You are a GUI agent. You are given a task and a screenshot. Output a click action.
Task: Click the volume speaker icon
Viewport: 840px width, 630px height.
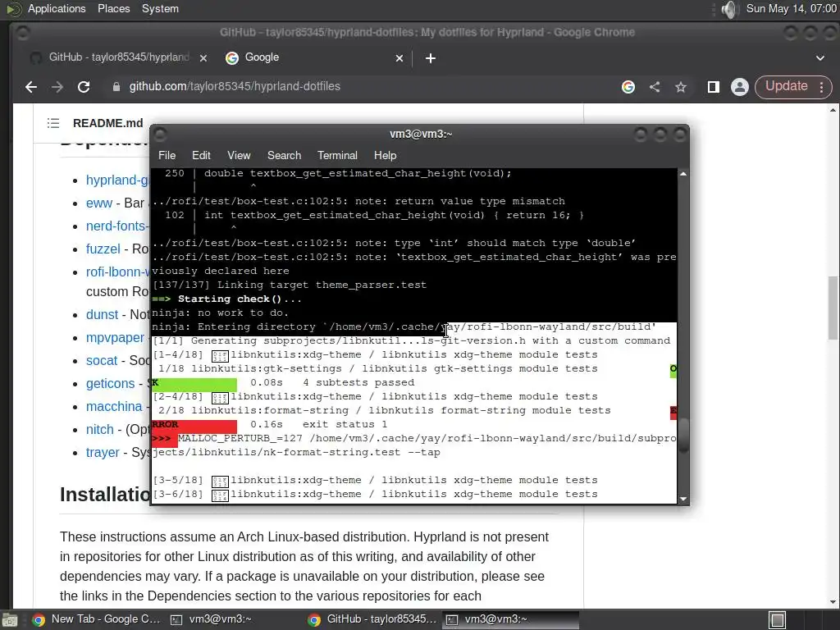click(x=729, y=9)
